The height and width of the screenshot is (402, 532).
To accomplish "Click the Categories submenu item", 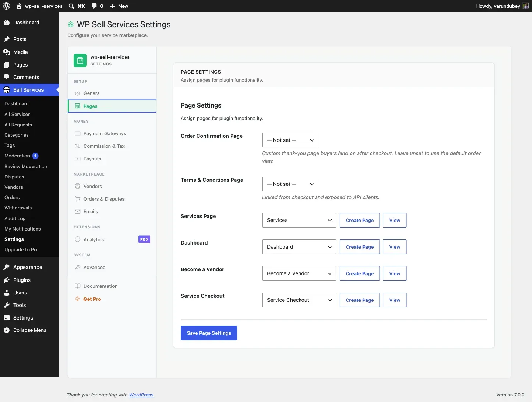I will (x=17, y=135).
